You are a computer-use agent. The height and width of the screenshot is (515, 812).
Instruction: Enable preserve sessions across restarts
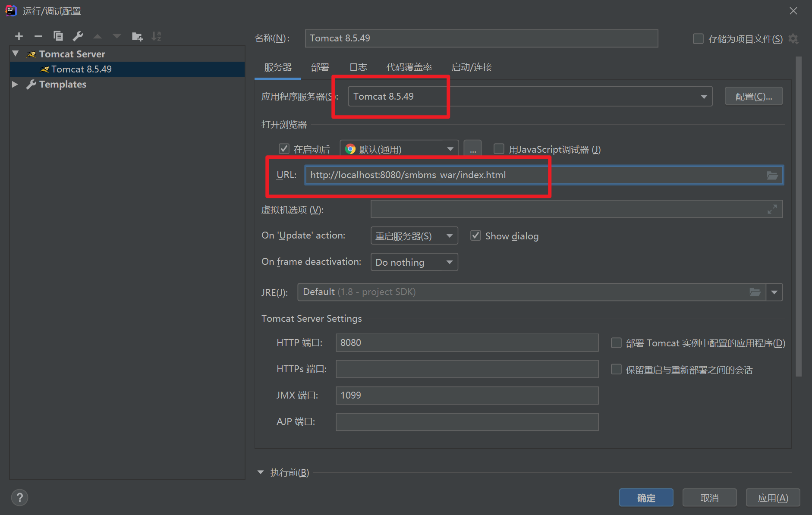(x=616, y=369)
